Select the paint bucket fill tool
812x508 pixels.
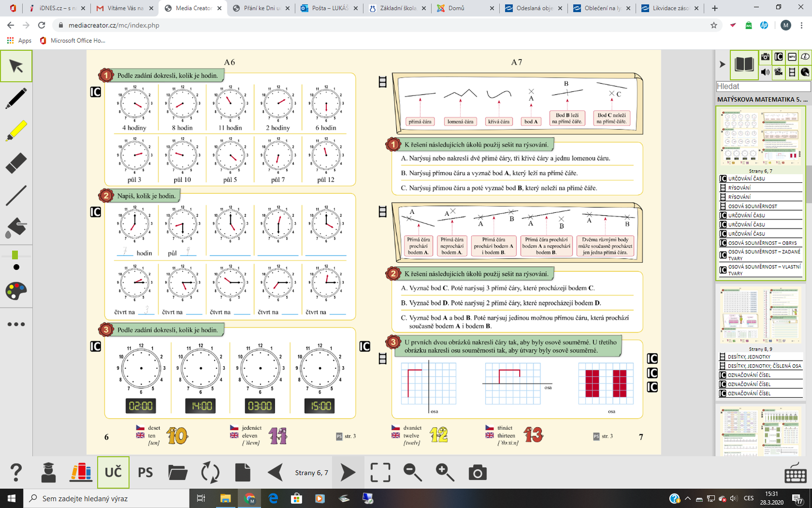[16, 228]
